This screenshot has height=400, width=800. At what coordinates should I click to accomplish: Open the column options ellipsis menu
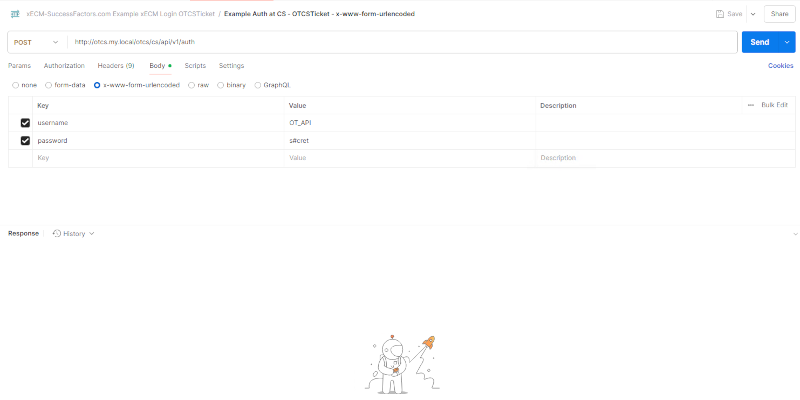(751, 105)
